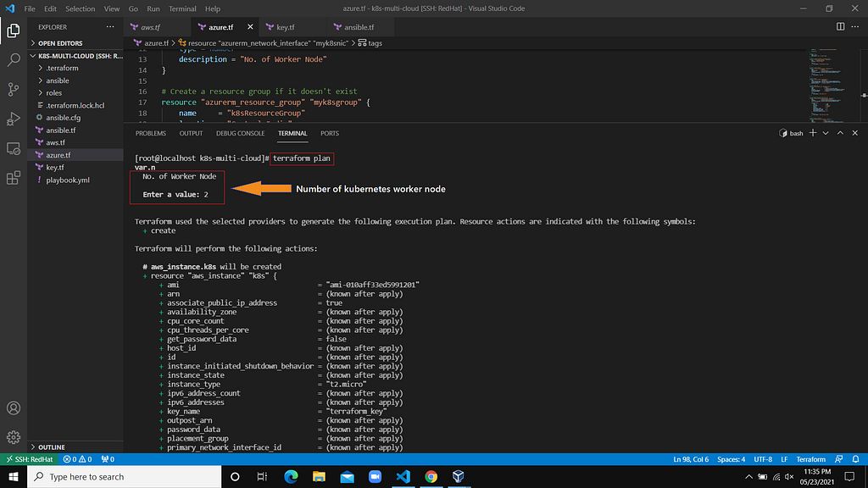The height and width of the screenshot is (488, 868).
Task: Open the terminal launch profile dropdown
Action: point(826,133)
